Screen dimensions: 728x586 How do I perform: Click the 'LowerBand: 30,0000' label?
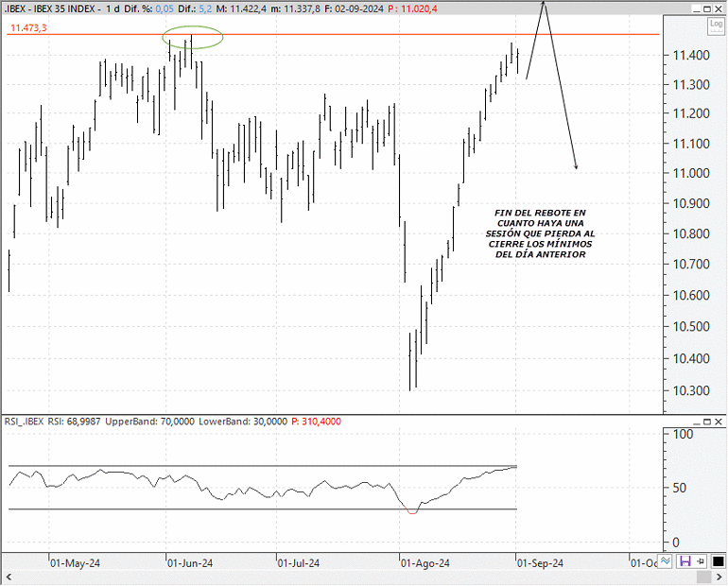(243, 422)
